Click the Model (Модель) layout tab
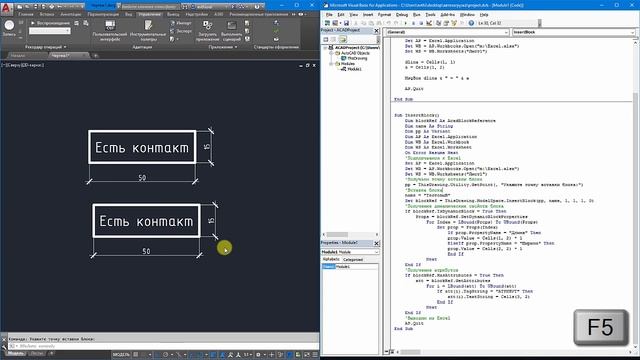This screenshot has width=640, height=360. (16, 353)
